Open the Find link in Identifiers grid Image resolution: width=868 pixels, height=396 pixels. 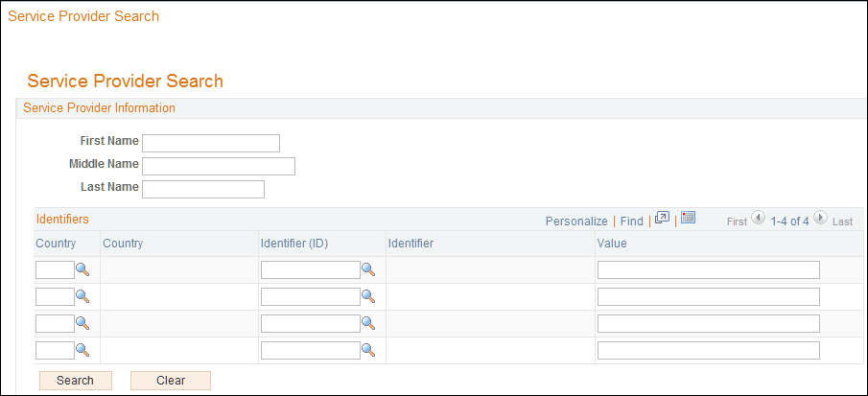click(x=632, y=221)
